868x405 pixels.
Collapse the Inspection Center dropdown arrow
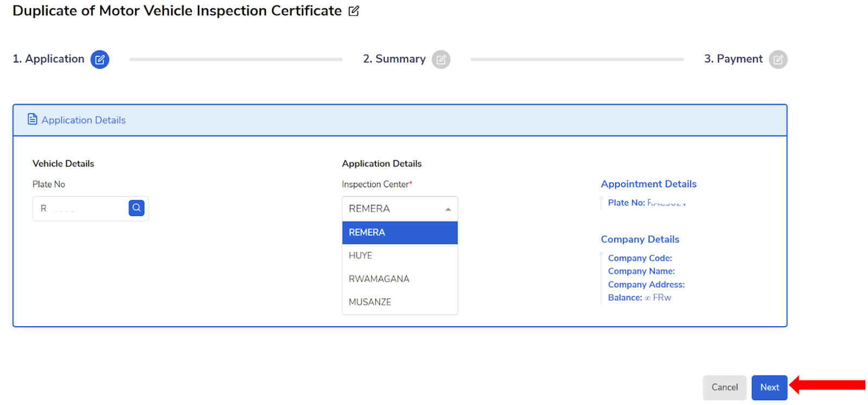448,209
